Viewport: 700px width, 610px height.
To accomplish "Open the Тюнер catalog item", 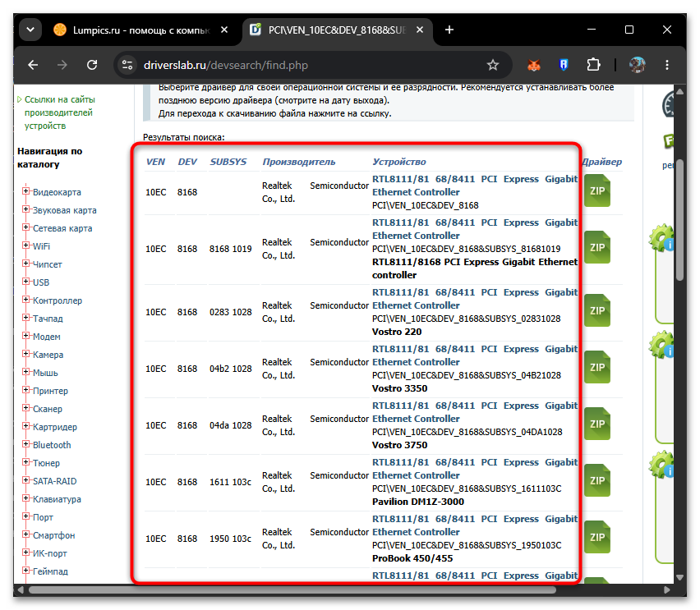I will 47,463.
